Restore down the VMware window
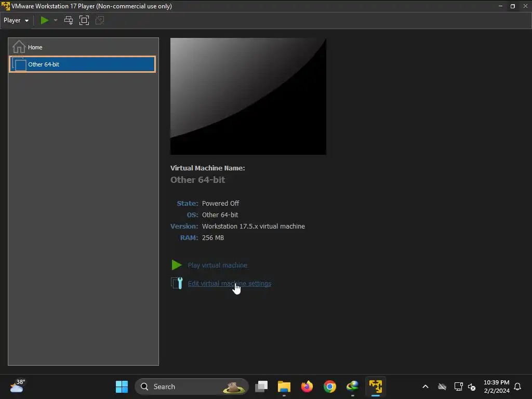 (513, 6)
